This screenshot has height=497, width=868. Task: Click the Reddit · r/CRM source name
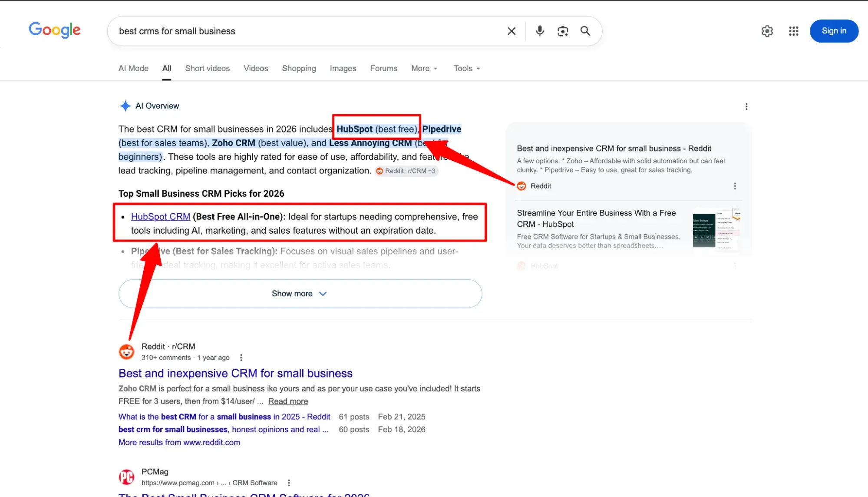pos(168,347)
